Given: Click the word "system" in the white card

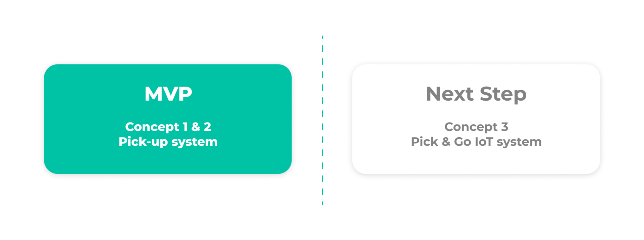Looking at the screenshot, I should pyautogui.click(x=519, y=142).
